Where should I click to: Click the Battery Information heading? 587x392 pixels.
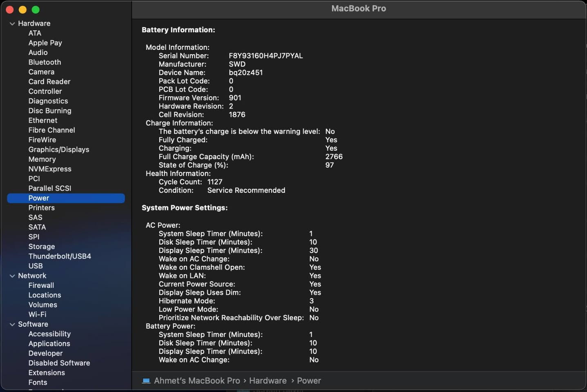tap(179, 30)
